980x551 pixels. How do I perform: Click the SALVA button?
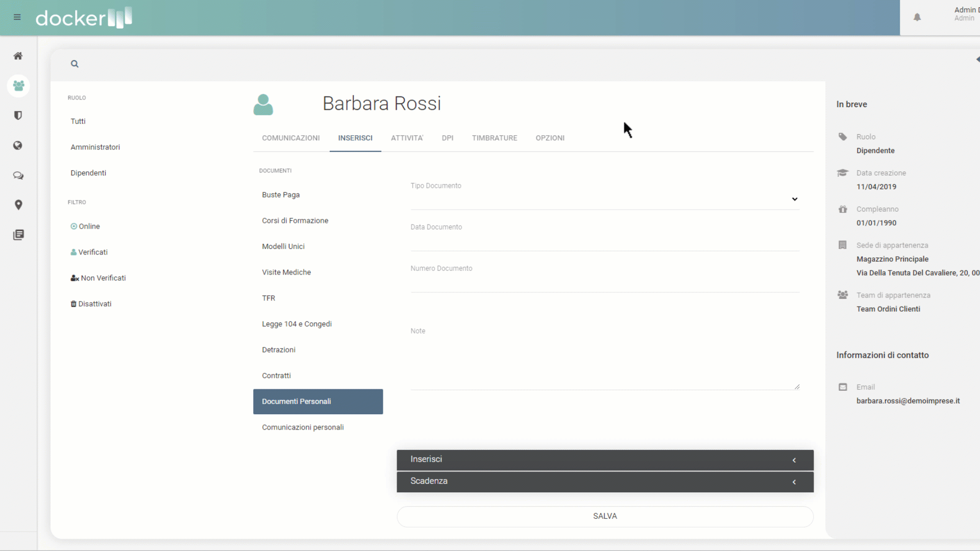click(605, 516)
